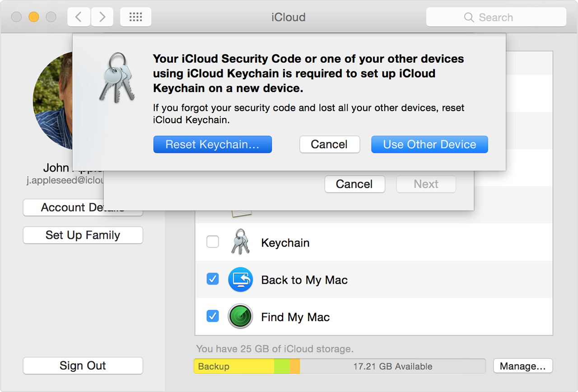
Task: Click the yellow Backup storage bar segment
Action: [233, 366]
